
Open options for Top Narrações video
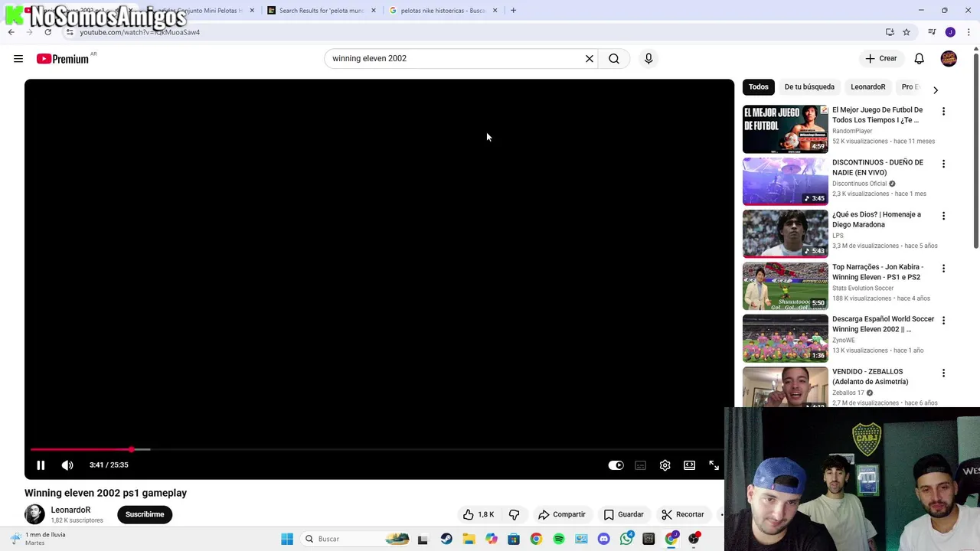pos(943,269)
